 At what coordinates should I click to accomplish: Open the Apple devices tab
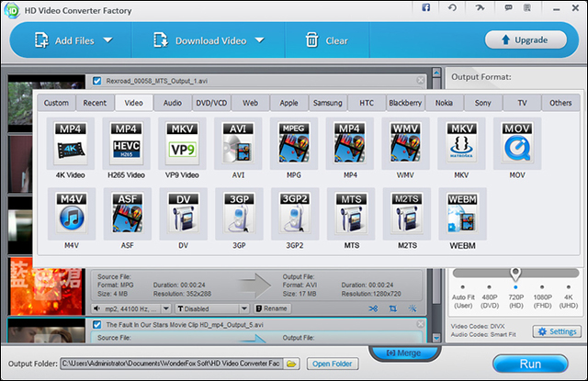pyautogui.click(x=288, y=103)
